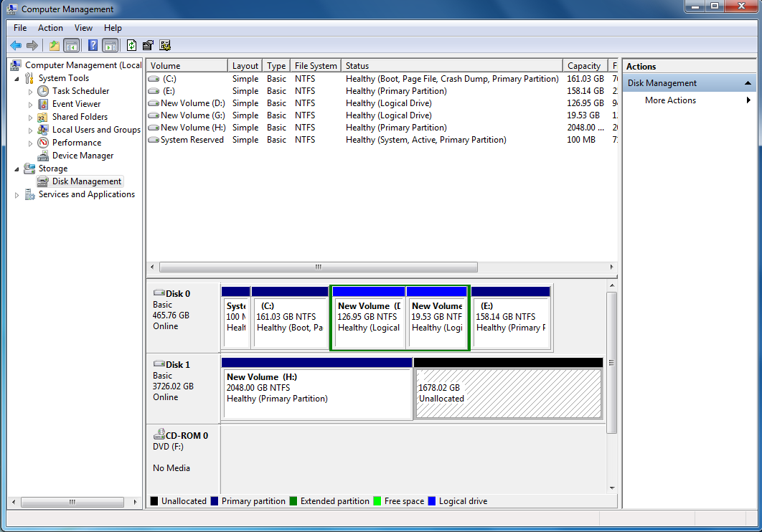Open Help via blue question-mark icon

pyautogui.click(x=93, y=46)
